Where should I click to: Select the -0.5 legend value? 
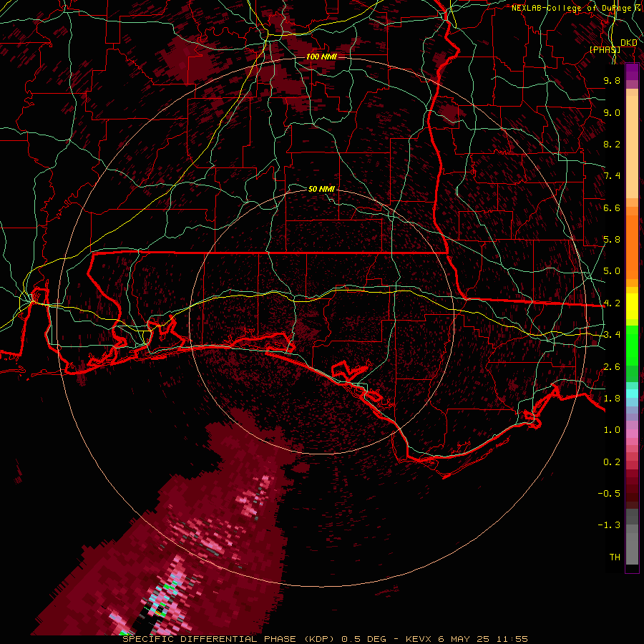click(x=609, y=494)
